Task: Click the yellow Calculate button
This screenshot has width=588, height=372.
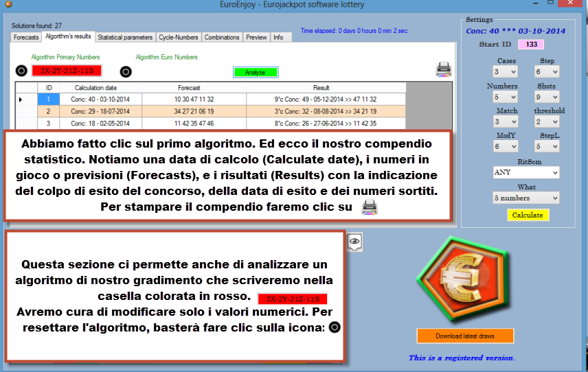Action: (x=528, y=215)
